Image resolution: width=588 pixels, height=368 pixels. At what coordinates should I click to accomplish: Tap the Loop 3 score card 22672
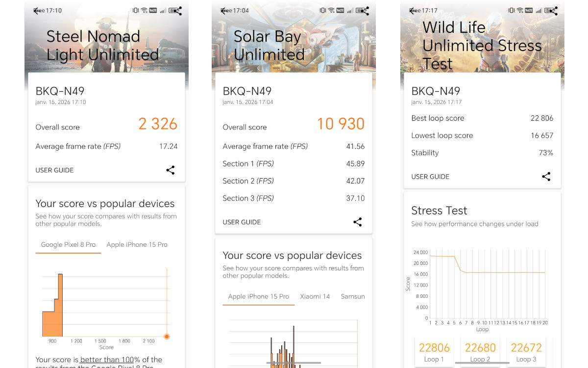coord(526,352)
